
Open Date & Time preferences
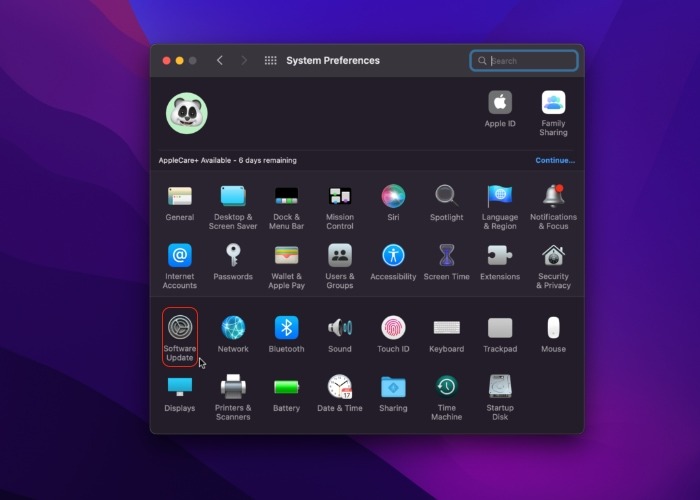(x=340, y=393)
